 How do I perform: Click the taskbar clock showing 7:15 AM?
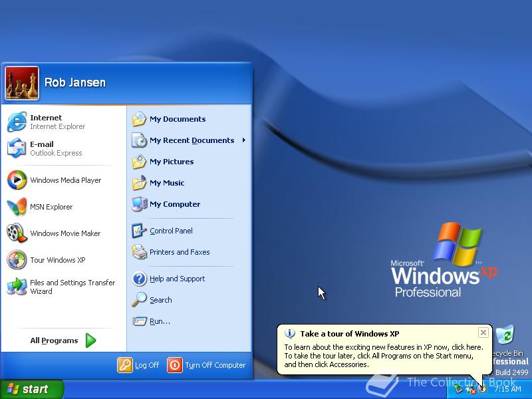[507, 389]
